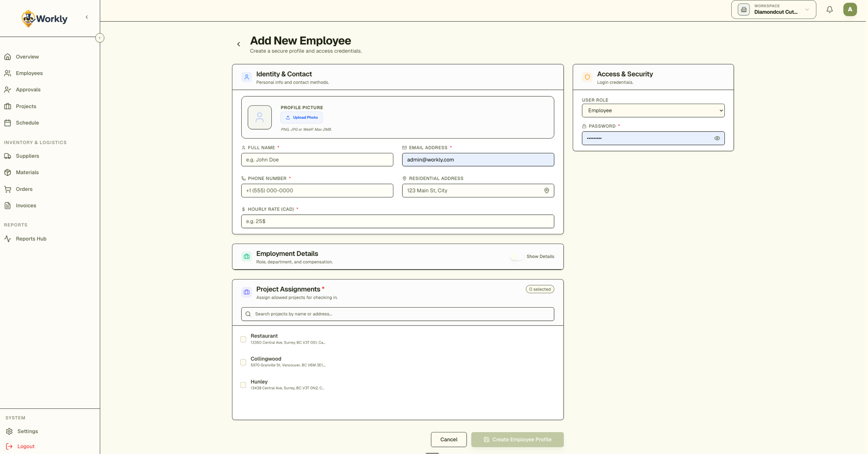Screen dimensions: 868x454
Task: Click the Suppliers icon under Inventory & Logistics
Action: click(x=8, y=156)
